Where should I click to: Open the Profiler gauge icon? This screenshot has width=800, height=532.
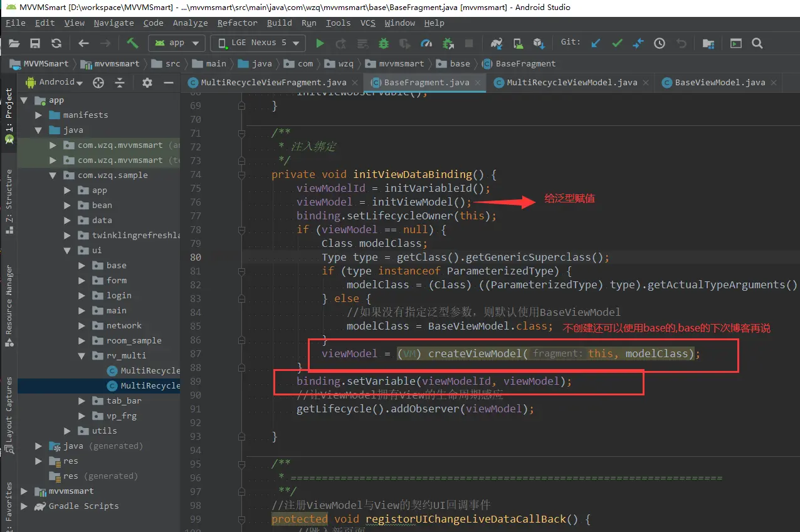[x=426, y=43]
